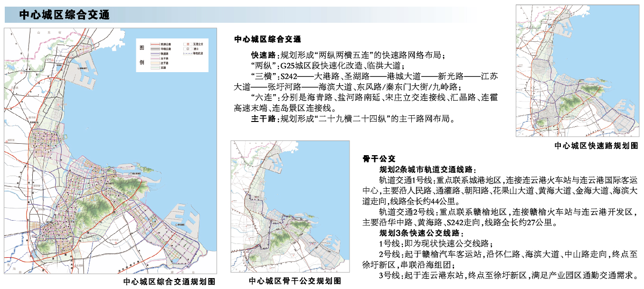This screenshot has height=289, width=644.
Task: Click the red 高速公路 legend line symbol
Action: (155, 44)
